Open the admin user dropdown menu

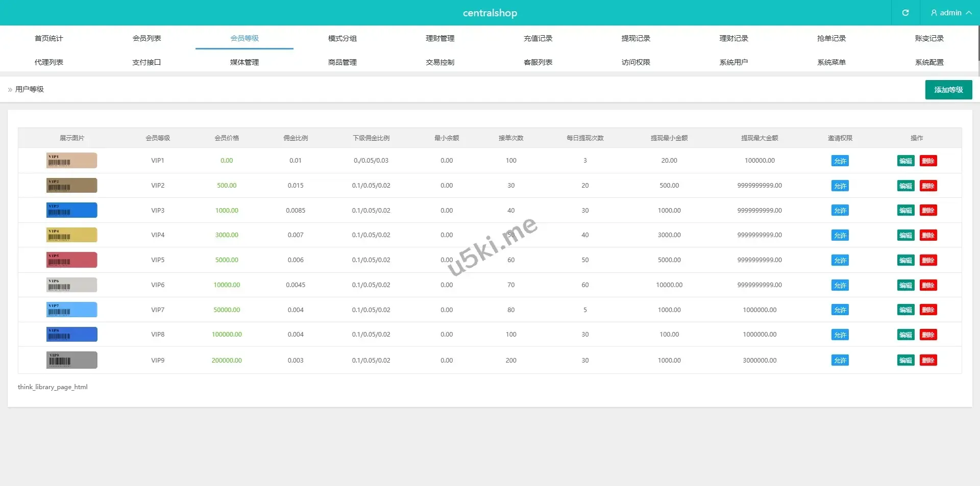coord(950,13)
